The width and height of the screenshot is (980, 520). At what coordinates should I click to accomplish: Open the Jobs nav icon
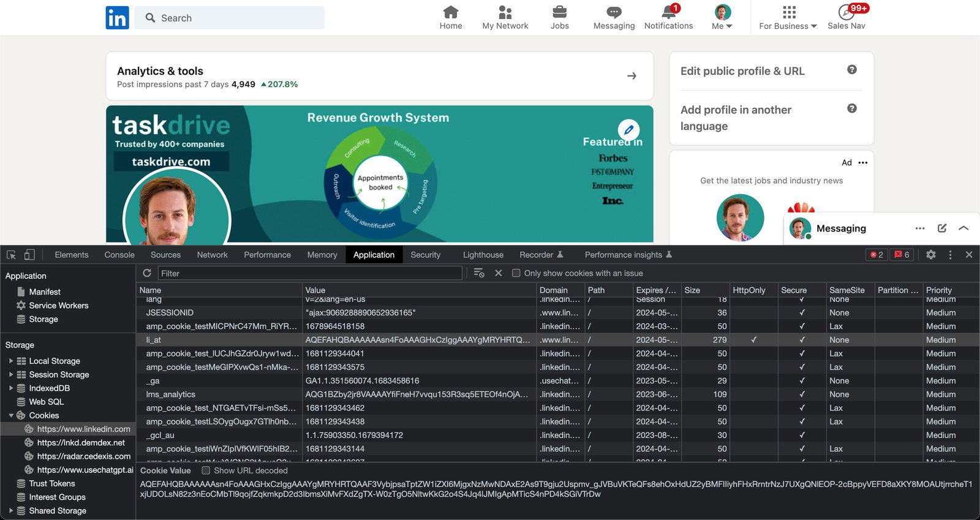(x=559, y=17)
